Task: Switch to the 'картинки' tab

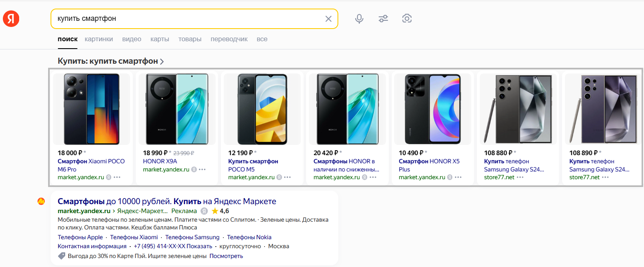Action: (99, 39)
